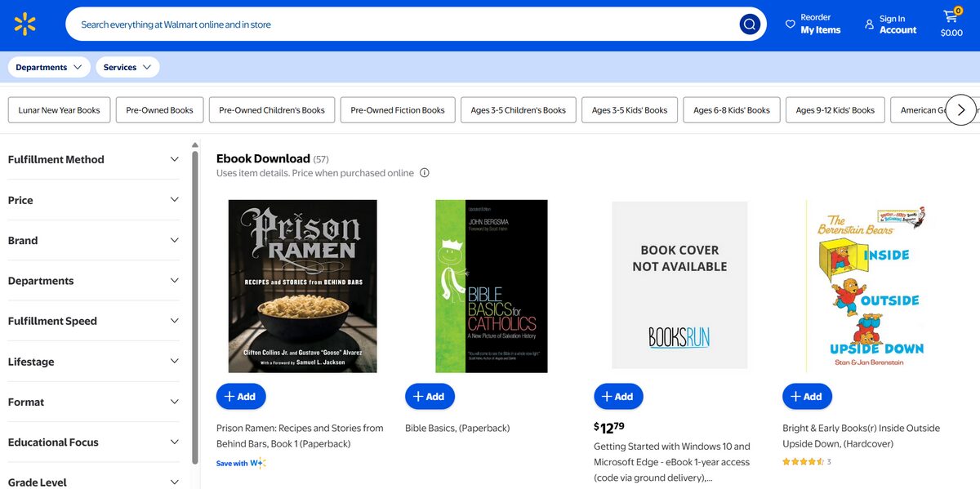Expand the Format filter
The image size is (980, 489).
point(93,402)
